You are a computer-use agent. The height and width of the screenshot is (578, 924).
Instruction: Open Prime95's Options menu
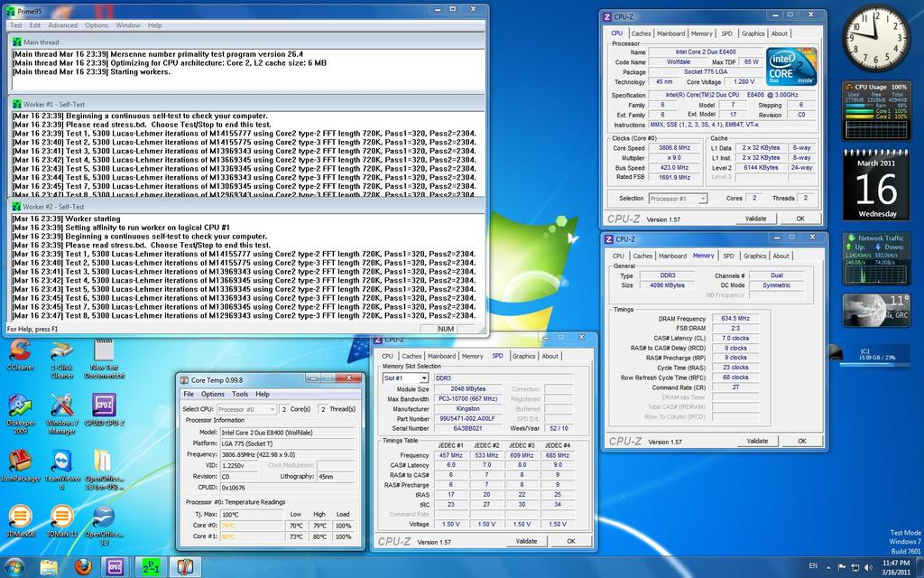[x=97, y=25]
